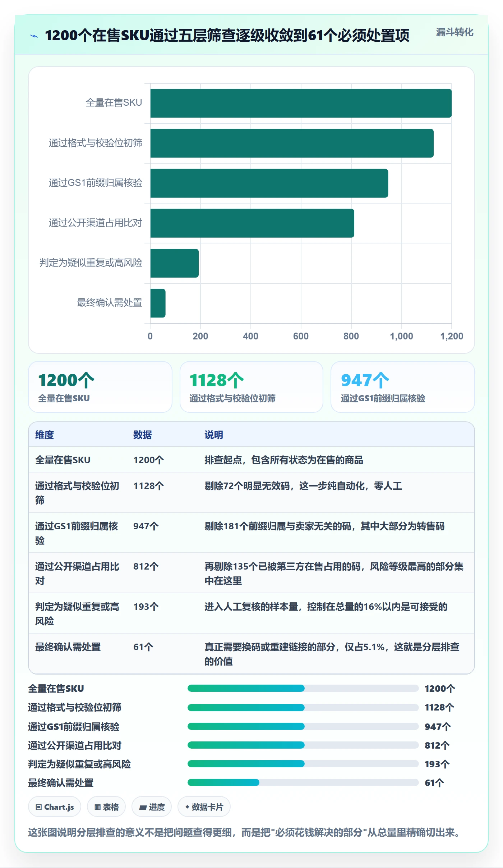Click the 1,000 tick label on the chart axis
The image size is (503, 868).
401,336
